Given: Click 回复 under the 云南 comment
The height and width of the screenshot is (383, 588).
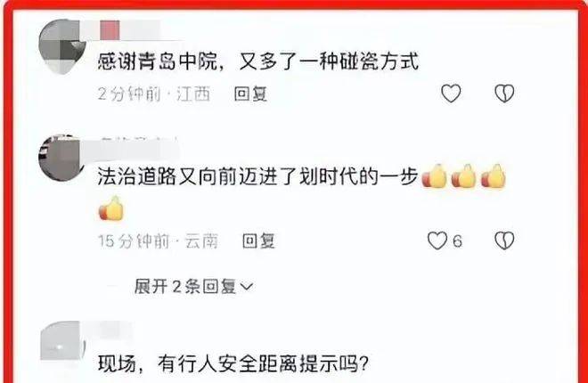Looking at the screenshot, I should coord(258,241).
